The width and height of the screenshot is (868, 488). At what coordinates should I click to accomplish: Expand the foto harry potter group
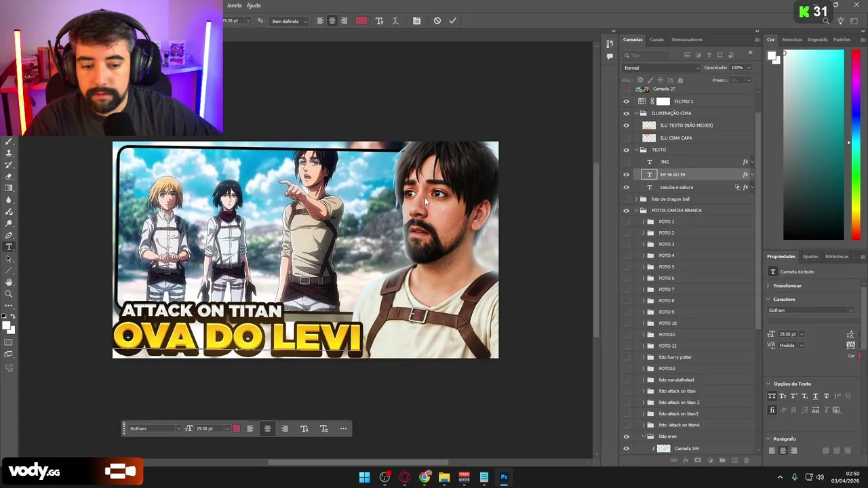(x=644, y=357)
